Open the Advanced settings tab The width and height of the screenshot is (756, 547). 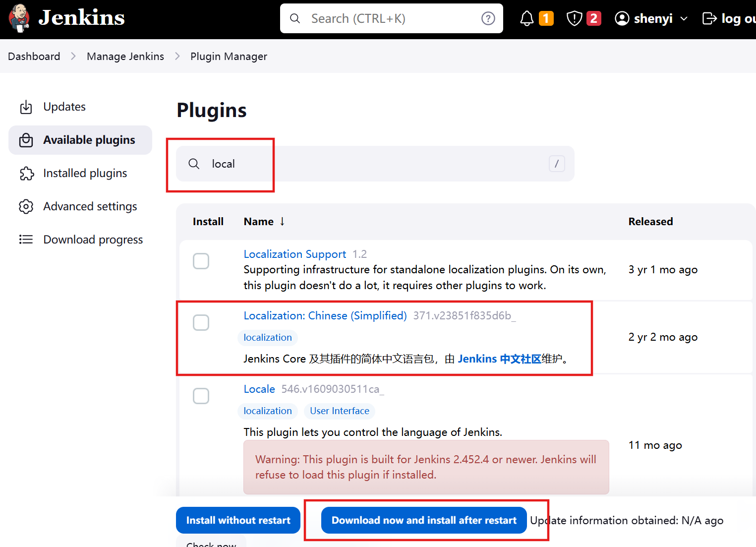pos(80,206)
